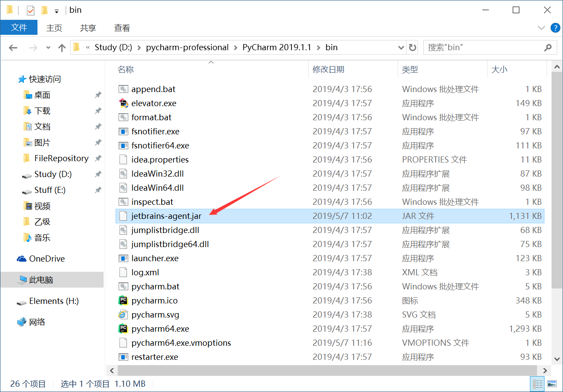
Task: Select the jetbrains-agent.jar file
Action: [330, 216]
